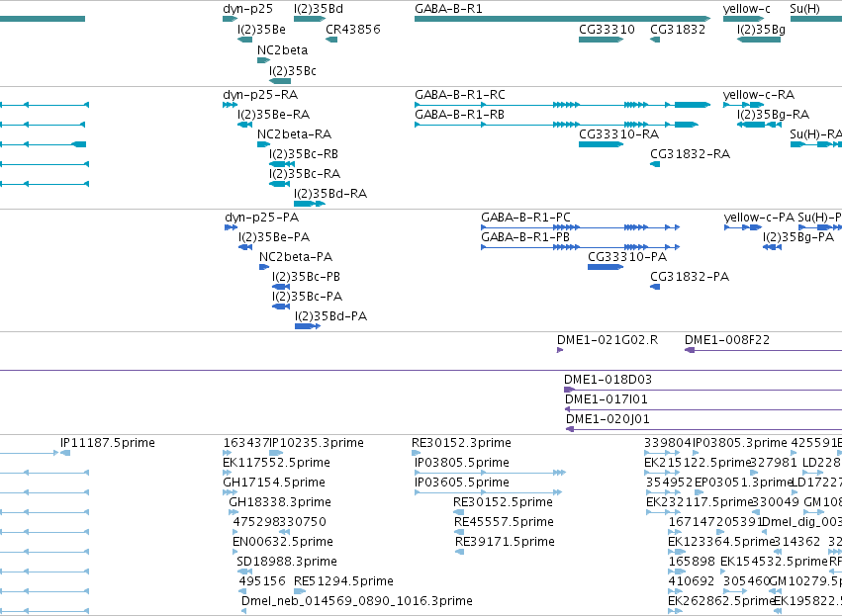Select the RE45557.5prime EST label
842x616 pixels.
504,522
